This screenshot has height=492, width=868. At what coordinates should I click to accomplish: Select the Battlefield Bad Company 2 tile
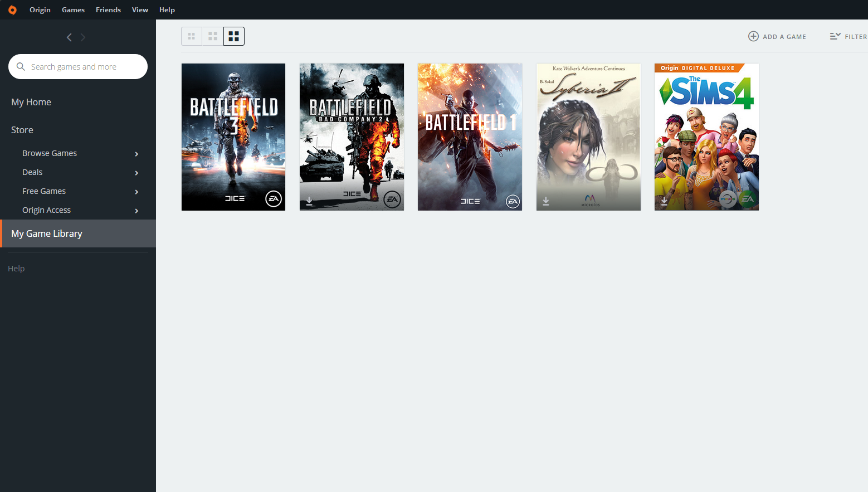point(352,137)
